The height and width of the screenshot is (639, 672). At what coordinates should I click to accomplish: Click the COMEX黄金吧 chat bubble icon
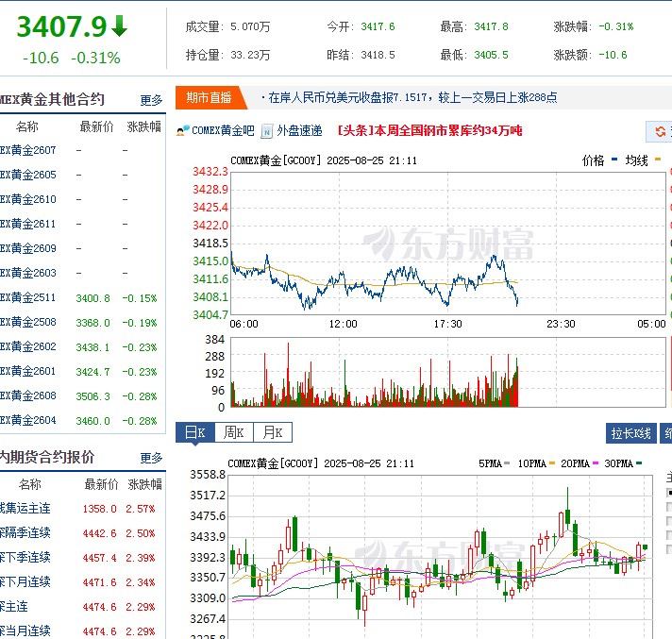182,130
